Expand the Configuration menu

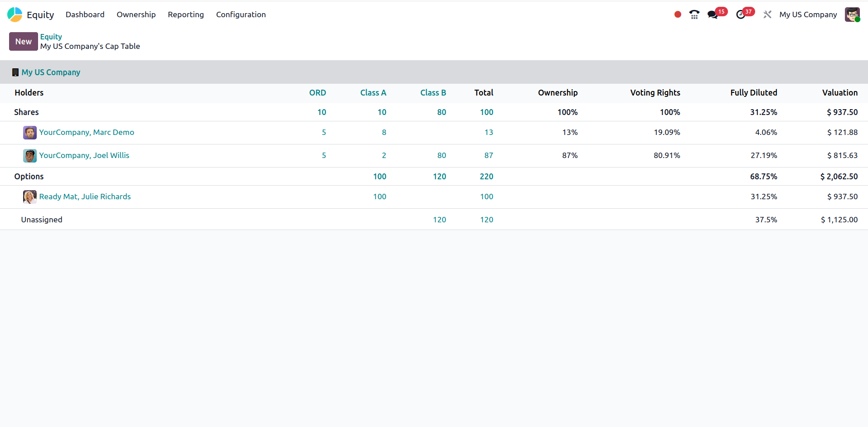tap(241, 14)
